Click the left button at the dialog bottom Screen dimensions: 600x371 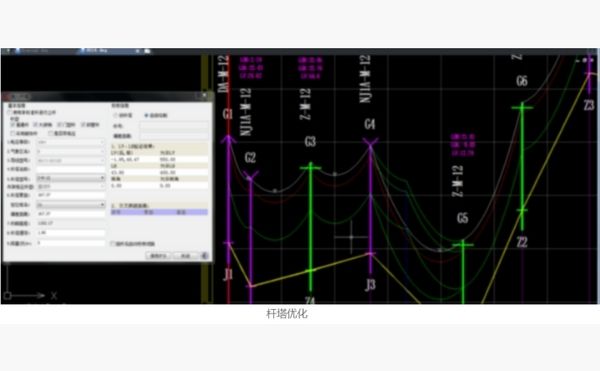[158, 255]
